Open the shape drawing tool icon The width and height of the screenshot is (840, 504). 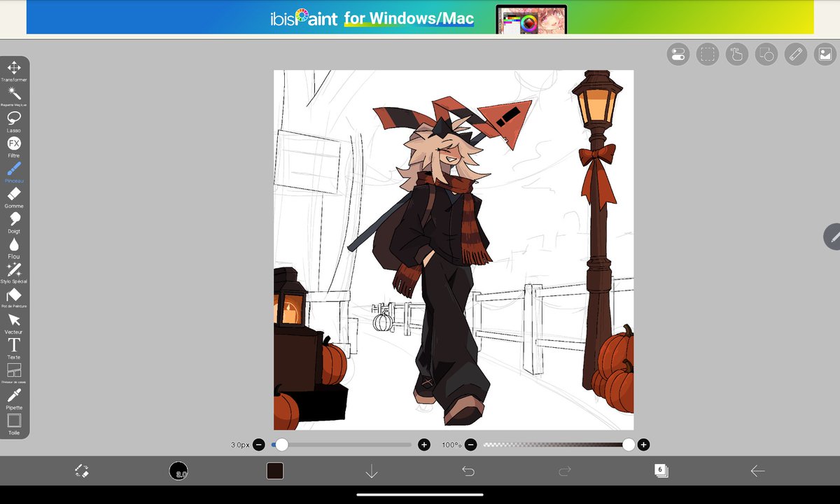coord(766,55)
